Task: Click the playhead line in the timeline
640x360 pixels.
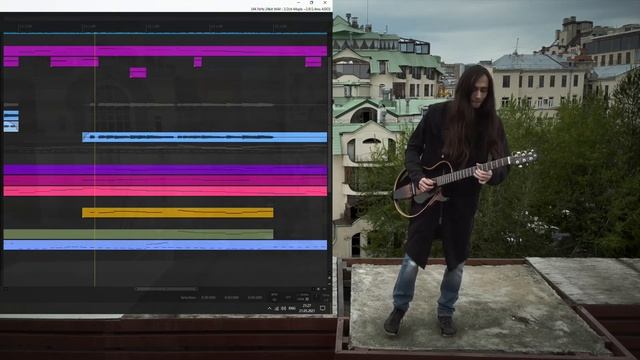Action: tap(95, 159)
